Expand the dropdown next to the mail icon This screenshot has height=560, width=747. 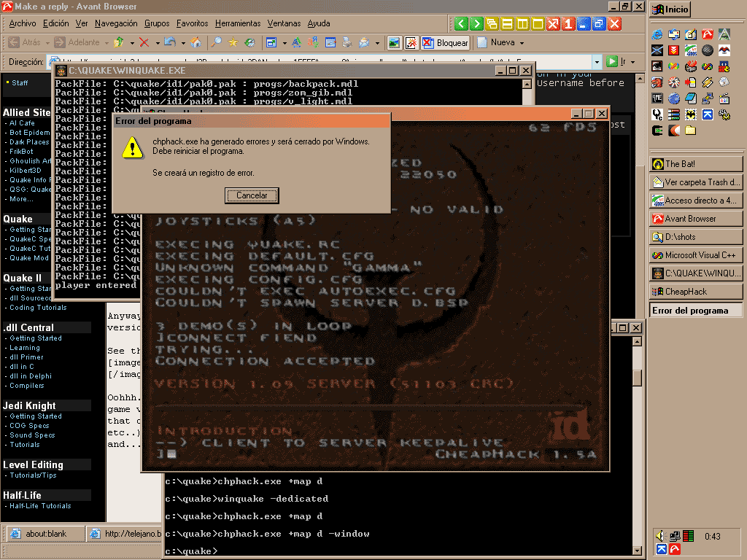click(x=377, y=43)
